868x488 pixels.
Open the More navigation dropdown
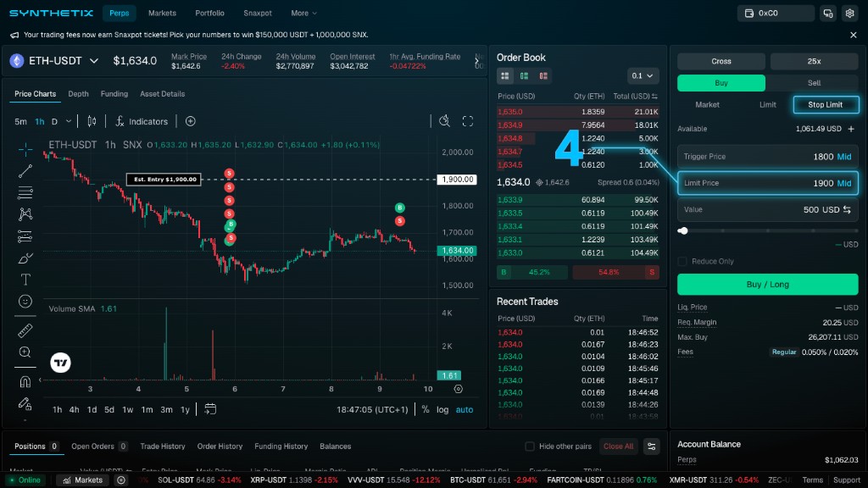[304, 14]
